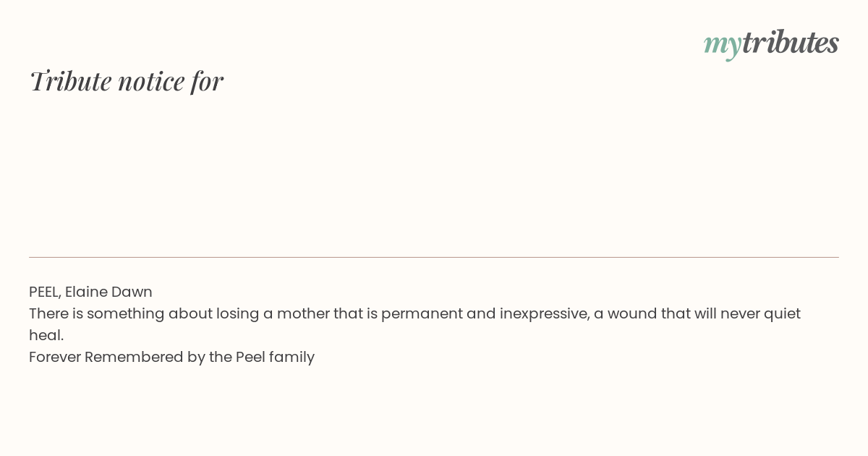Select the "Tribute notice for" heading
The width and height of the screenshot is (868, 456).
[x=127, y=81]
